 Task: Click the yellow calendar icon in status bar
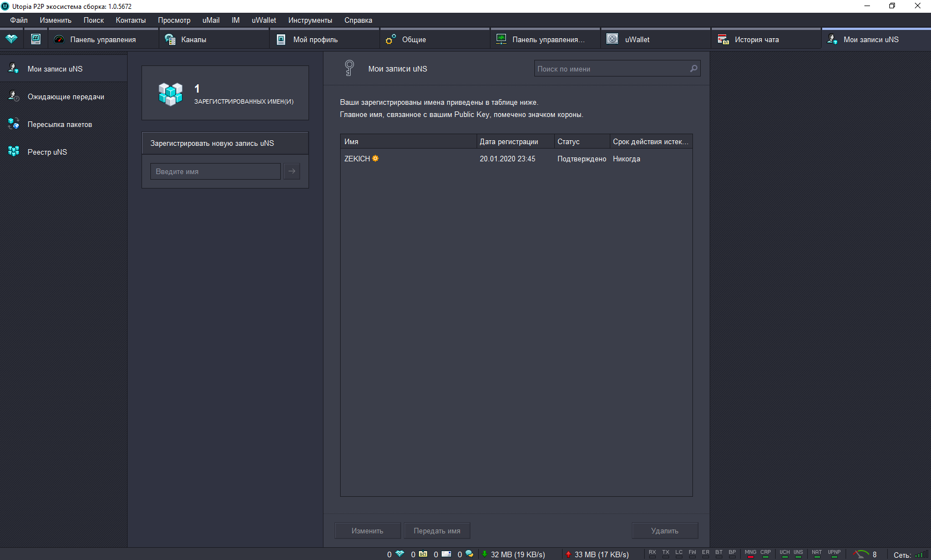[423, 554]
